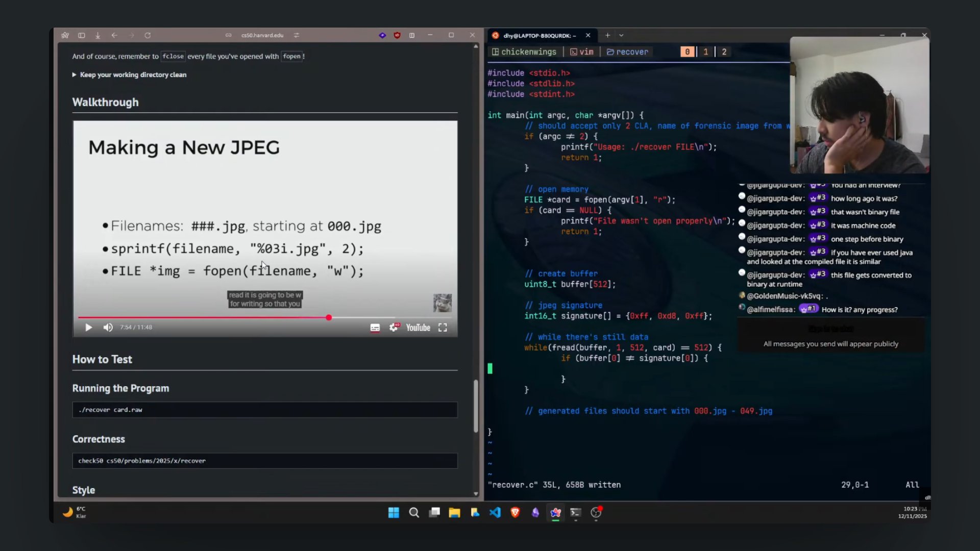
Task: Click the check50 command code box
Action: pyautogui.click(x=265, y=461)
